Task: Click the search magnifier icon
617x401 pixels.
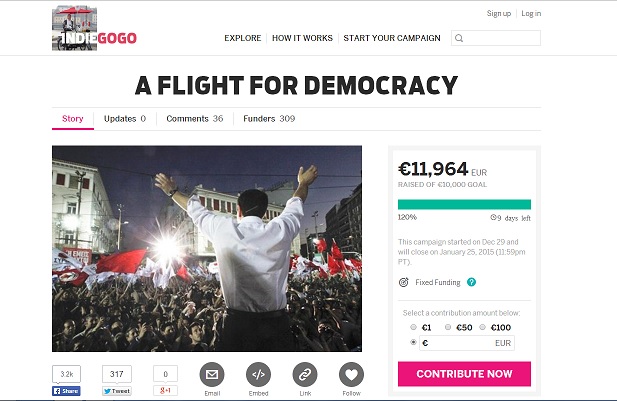Action: [x=459, y=38]
